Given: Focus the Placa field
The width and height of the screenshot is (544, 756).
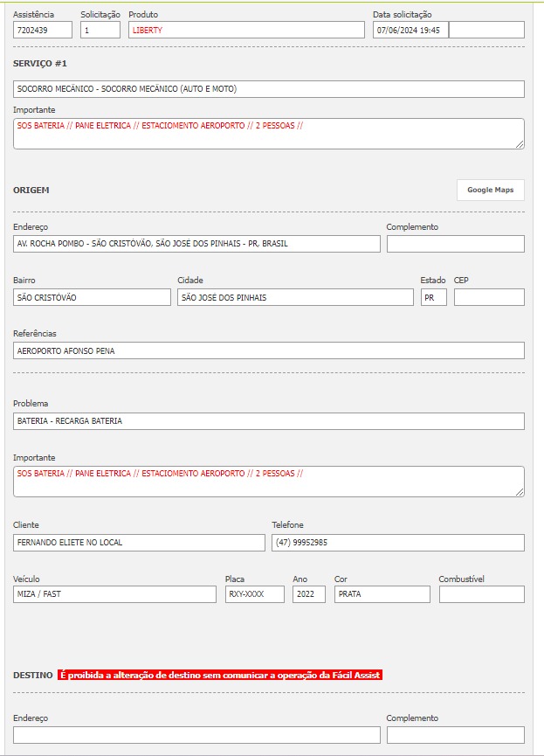Looking at the screenshot, I should [254, 594].
